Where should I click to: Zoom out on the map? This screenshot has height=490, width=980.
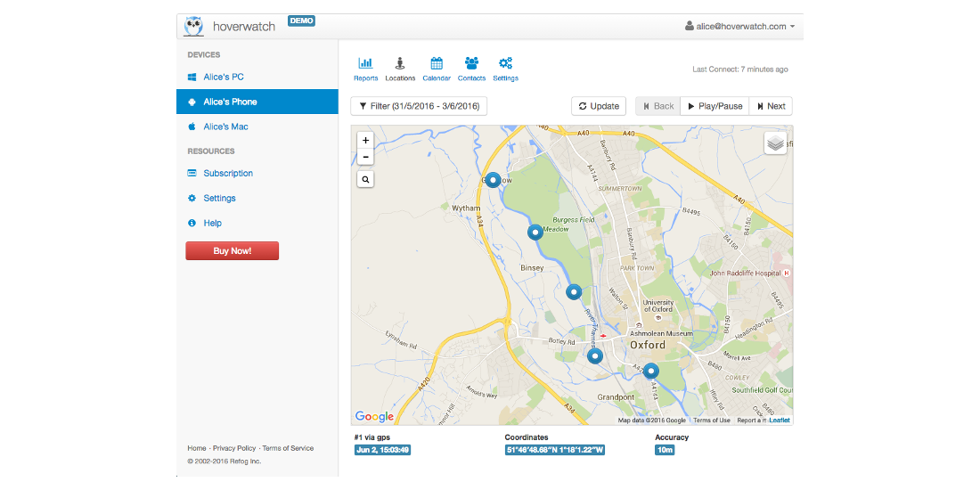(x=365, y=157)
